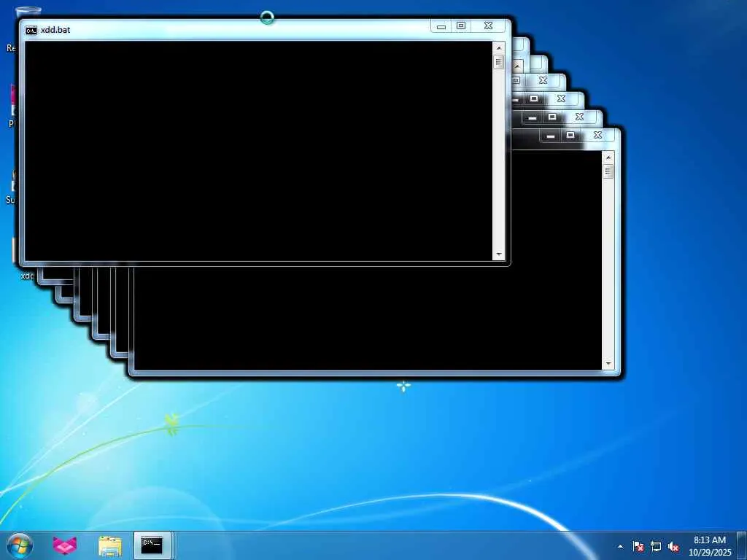Maximize the lowest cascaded console window
The image size is (747, 560).
(x=570, y=136)
